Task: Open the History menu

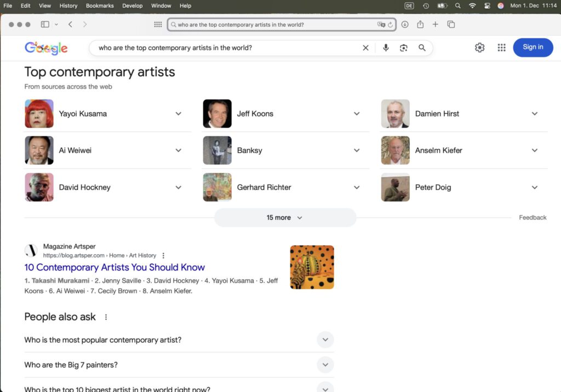Action: [x=68, y=5]
